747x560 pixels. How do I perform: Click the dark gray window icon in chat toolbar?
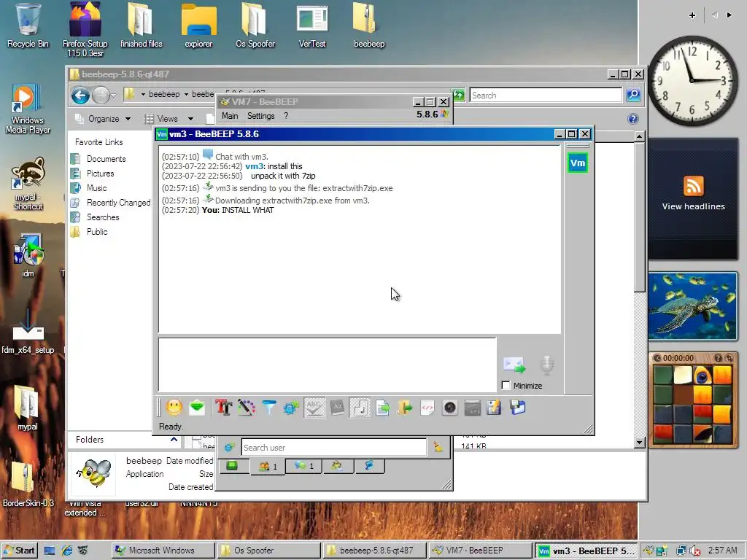(x=472, y=408)
